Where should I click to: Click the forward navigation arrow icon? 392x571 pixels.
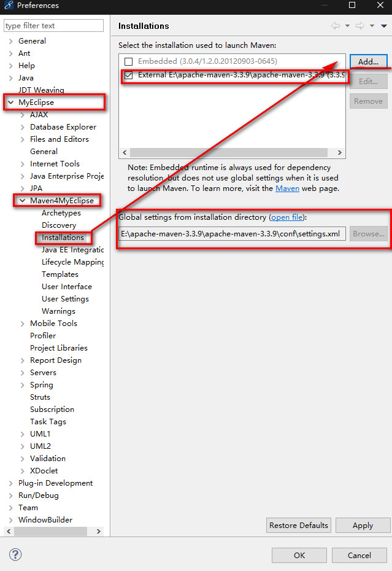(360, 26)
